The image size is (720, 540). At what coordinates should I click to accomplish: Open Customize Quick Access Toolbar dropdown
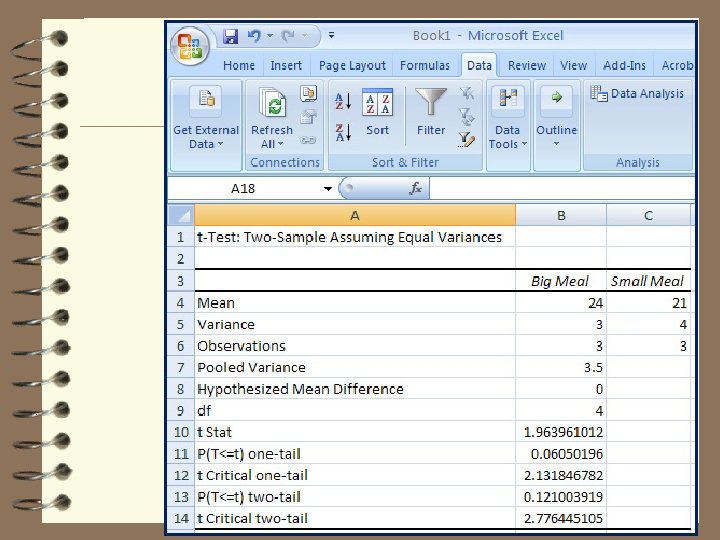point(331,35)
